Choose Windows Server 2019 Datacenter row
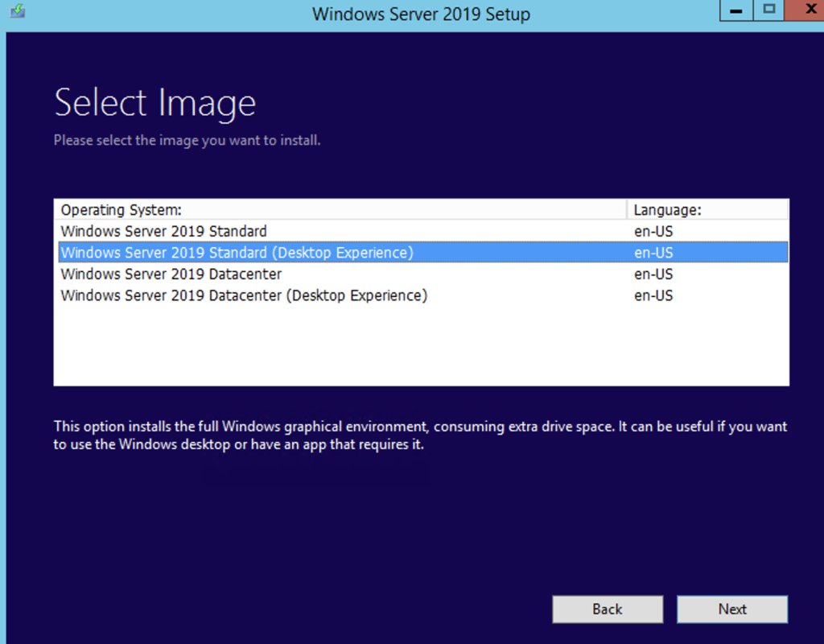Screen dimensions: 824x644 tap(423, 274)
